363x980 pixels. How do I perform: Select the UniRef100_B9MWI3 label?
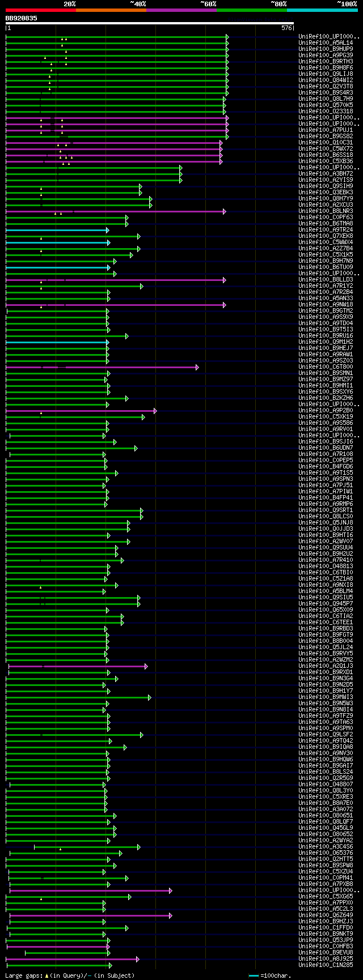[x=326, y=697]
